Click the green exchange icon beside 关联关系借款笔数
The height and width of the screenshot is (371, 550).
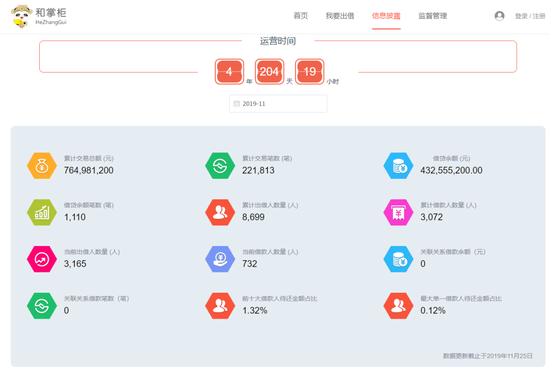coord(42,306)
